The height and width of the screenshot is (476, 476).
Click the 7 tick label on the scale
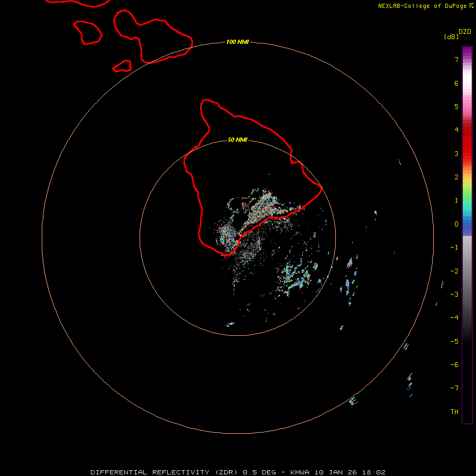point(456,59)
